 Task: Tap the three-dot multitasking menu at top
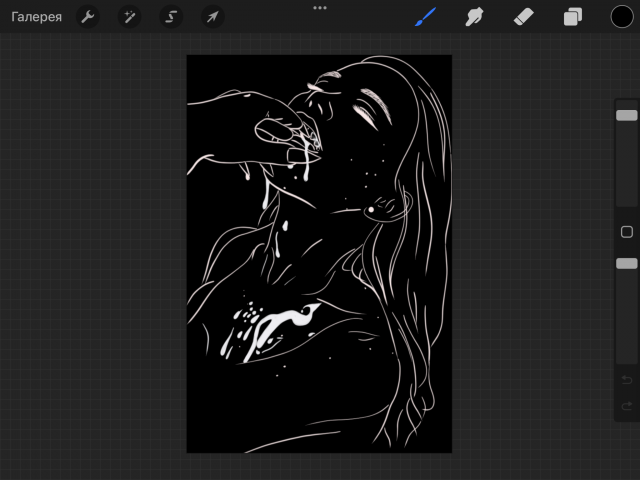click(x=320, y=8)
